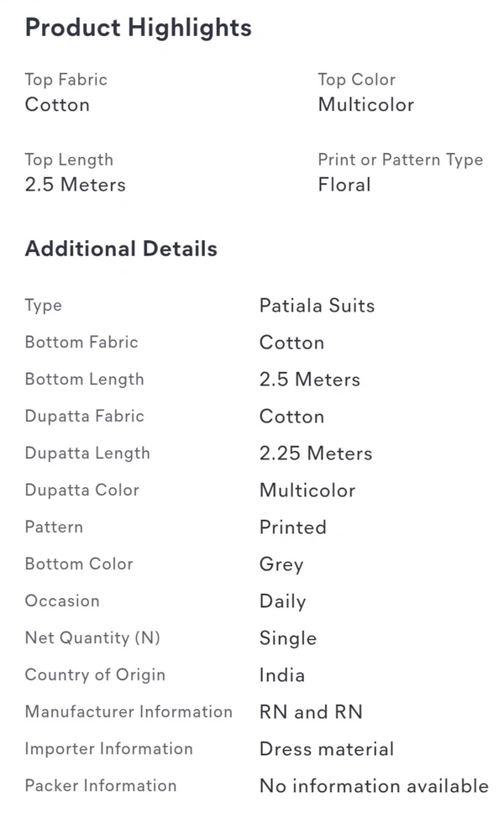Viewport: 504px width, 813px height.
Task: Click the Dupatta Fabric label
Action: 85,416
